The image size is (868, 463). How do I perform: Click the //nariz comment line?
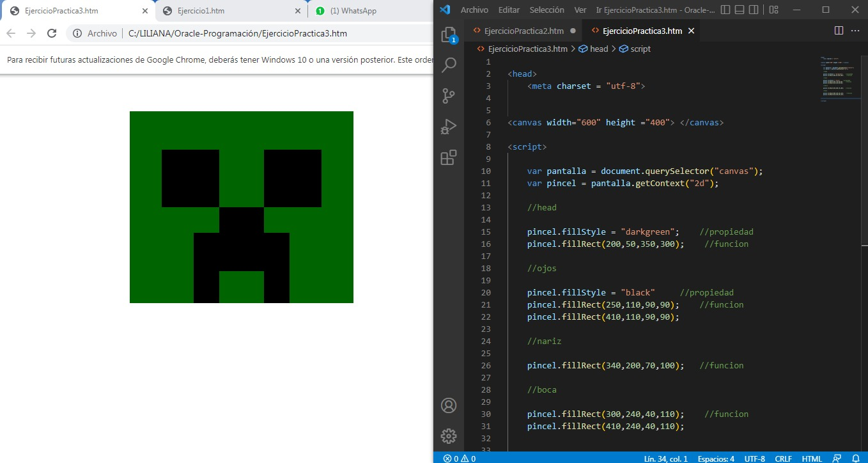[545, 341]
